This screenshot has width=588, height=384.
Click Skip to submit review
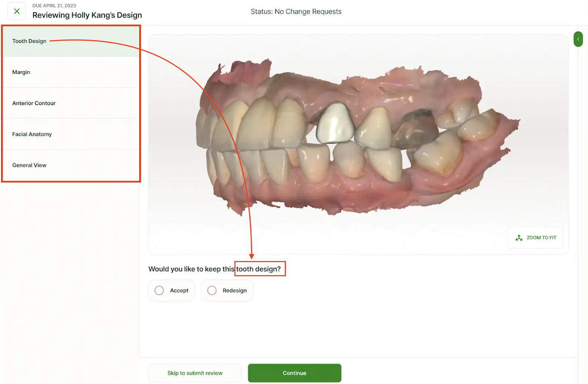coord(195,373)
